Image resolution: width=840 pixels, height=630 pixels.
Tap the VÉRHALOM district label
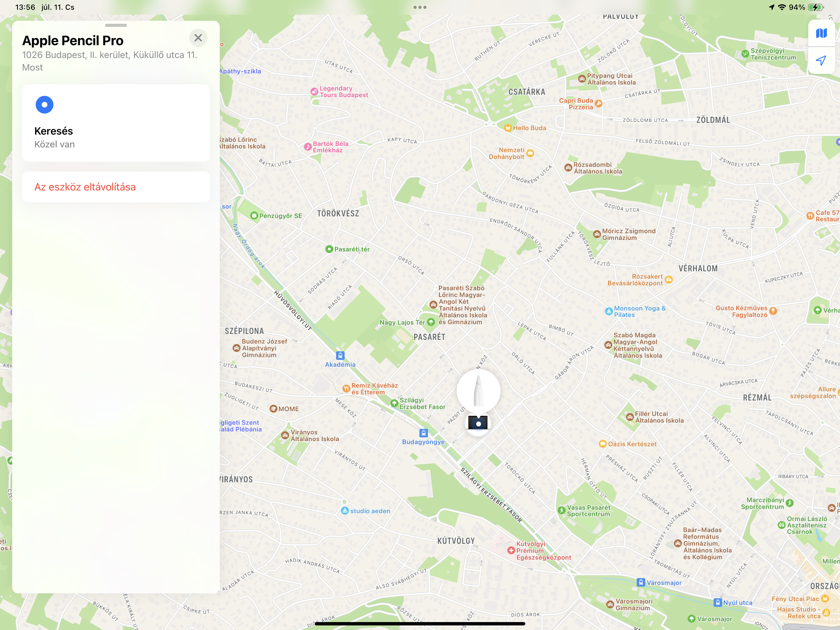698,269
